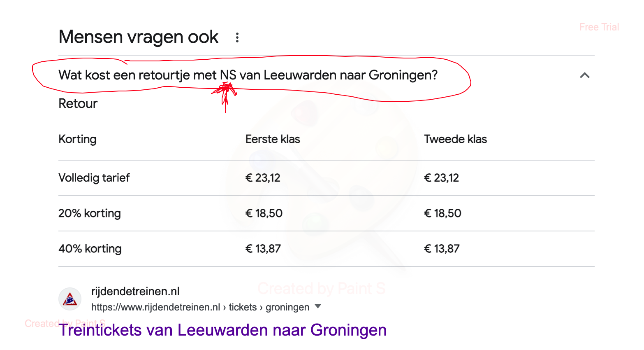This screenshot has height=350, width=644.
Task: Click the rijdendetreinen.nl tickets breadcrumb URL
Action: click(200, 307)
